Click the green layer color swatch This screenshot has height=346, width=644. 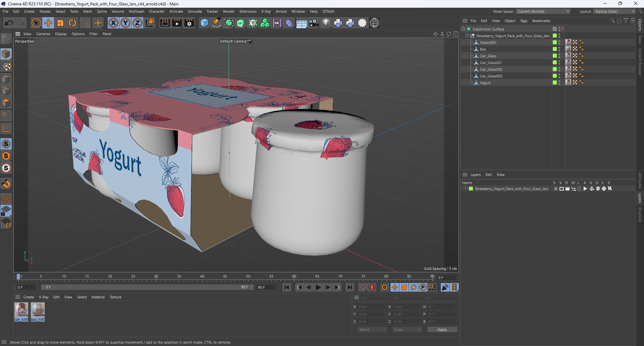[x=471, y=189]
